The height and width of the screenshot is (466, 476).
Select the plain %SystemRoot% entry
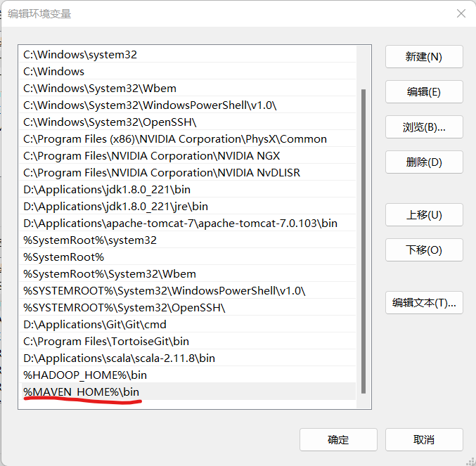pyautogui.click(x=188, y=257)
